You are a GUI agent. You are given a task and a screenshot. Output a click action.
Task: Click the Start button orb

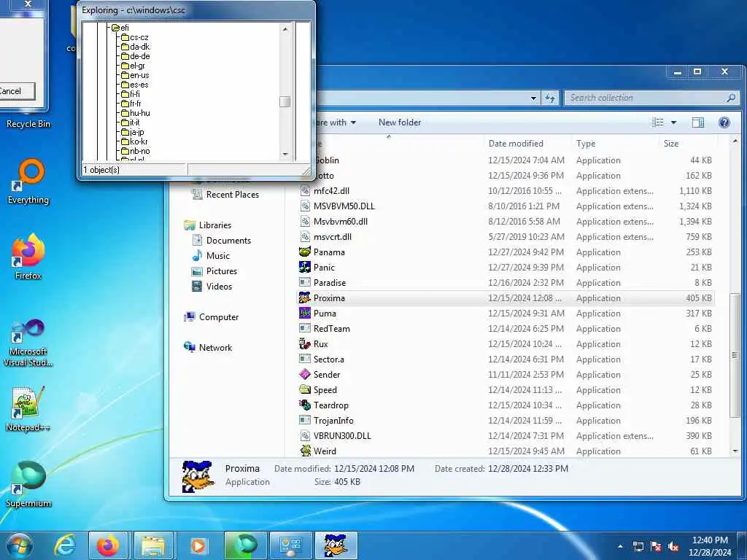click(19, 545)
